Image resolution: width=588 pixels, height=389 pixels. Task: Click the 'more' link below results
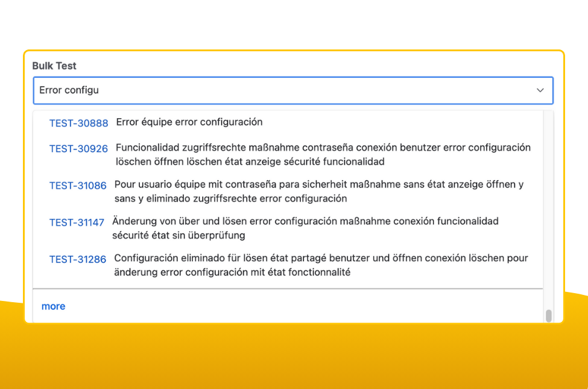click(53, 306)
